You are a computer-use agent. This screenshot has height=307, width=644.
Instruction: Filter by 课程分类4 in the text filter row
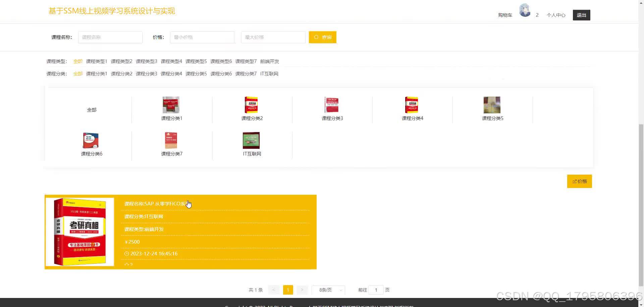pyautogui.click(x=171, y=74)
